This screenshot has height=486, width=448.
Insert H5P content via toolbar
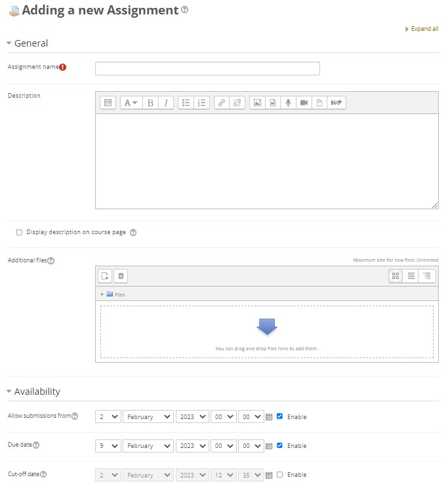[x=336, y=103]
